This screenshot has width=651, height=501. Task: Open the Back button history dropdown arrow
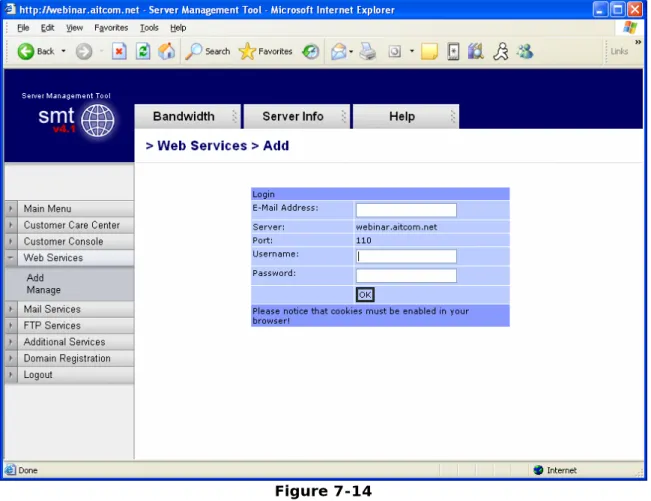64,51
